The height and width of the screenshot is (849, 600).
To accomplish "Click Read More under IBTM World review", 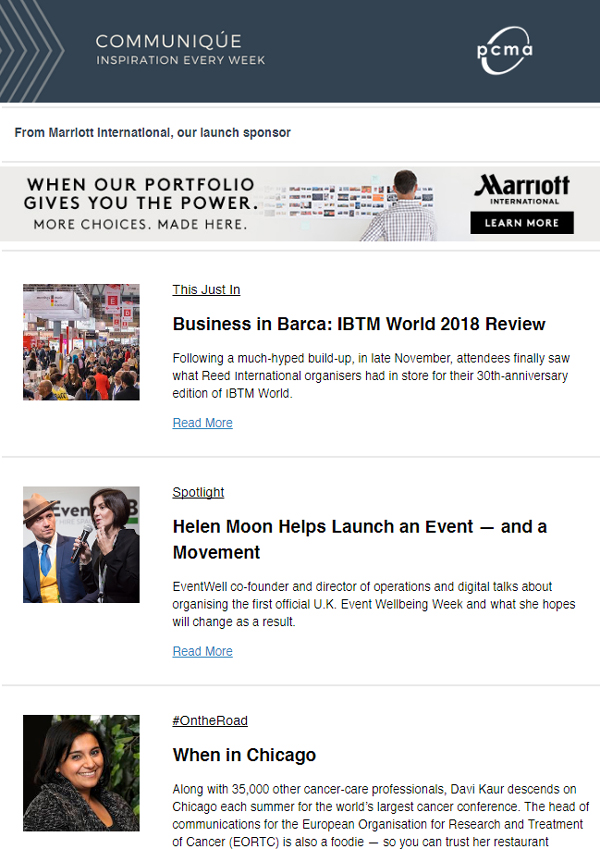I will tap(202, 423).
